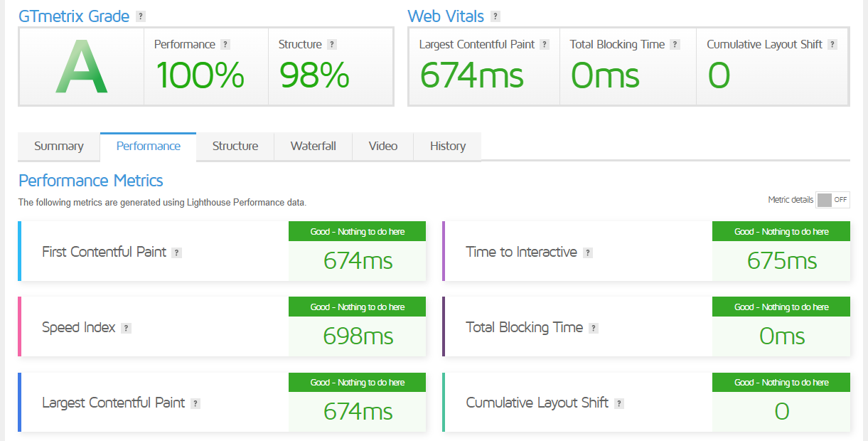Click help icon in Web Vitals Largest Contentful Paint box
The height and width of the screenshot is (441, 868).
[545, 44]
